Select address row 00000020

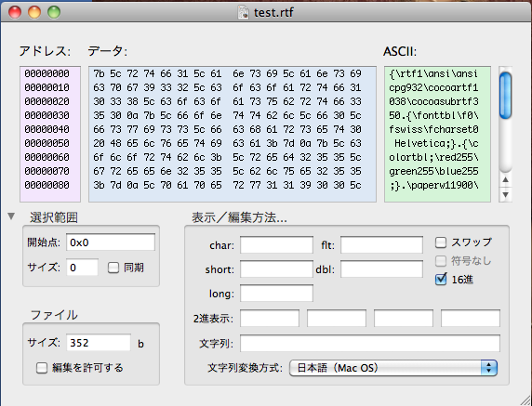[x=47, y=101]
